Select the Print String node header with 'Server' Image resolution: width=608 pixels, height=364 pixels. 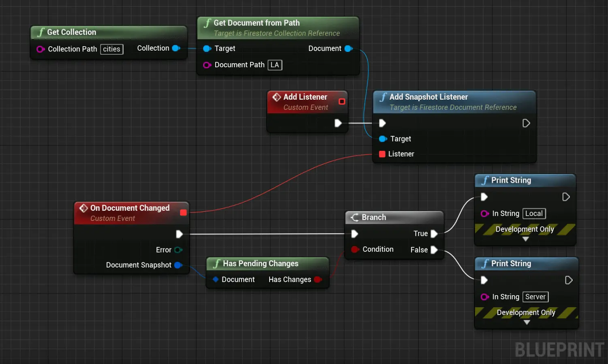(x=527, y=264)
